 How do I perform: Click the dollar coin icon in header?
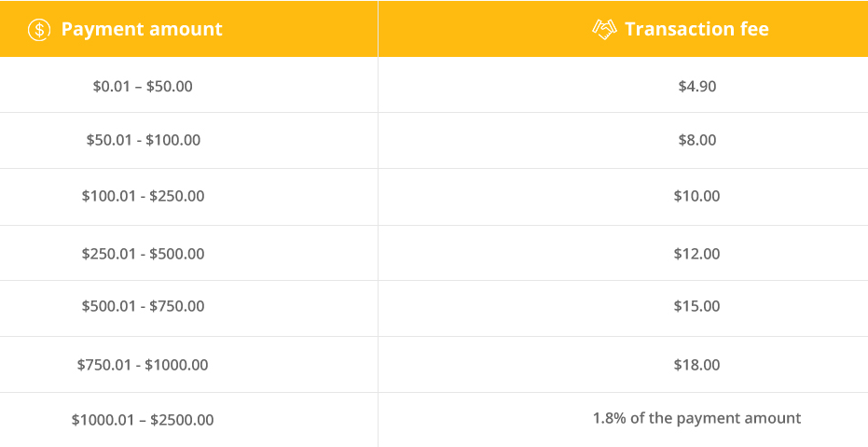point(38,29)
